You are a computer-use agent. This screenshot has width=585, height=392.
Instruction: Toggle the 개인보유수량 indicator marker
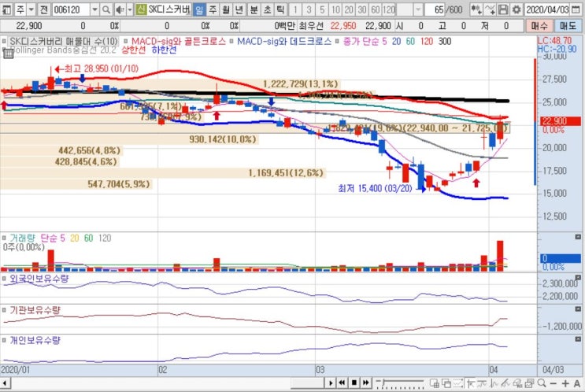click(4, 340)
